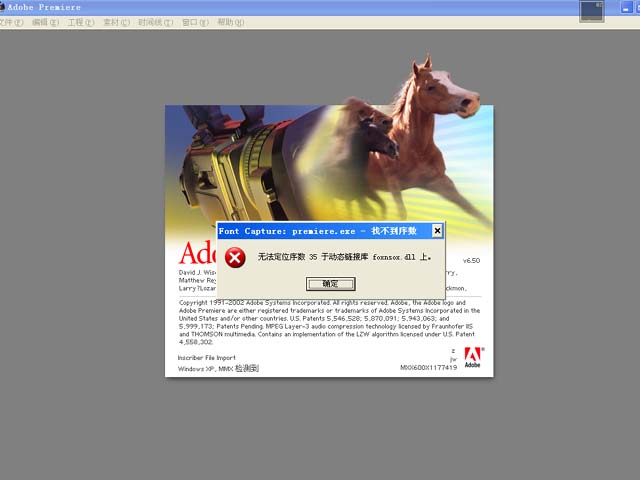This screenshot has height=480, width=640.
Task: Click the serial number MXX600X1177419
Action: (429, 368)
